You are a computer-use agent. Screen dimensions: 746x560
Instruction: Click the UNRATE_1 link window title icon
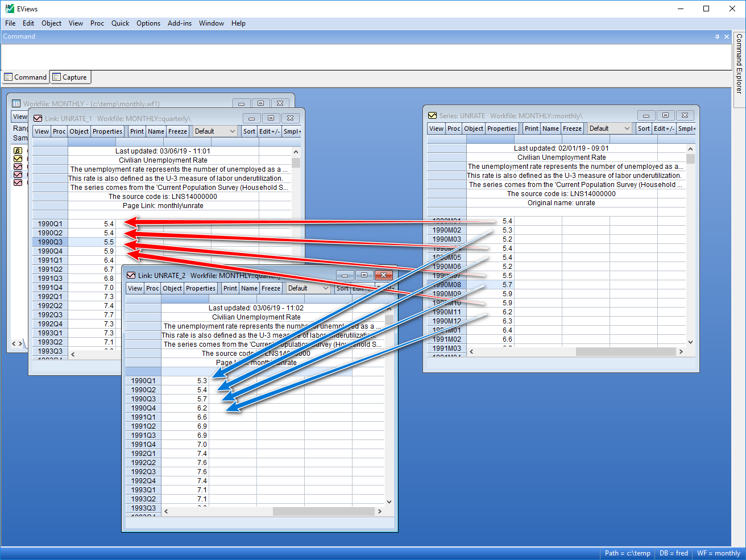pos(38,118)
